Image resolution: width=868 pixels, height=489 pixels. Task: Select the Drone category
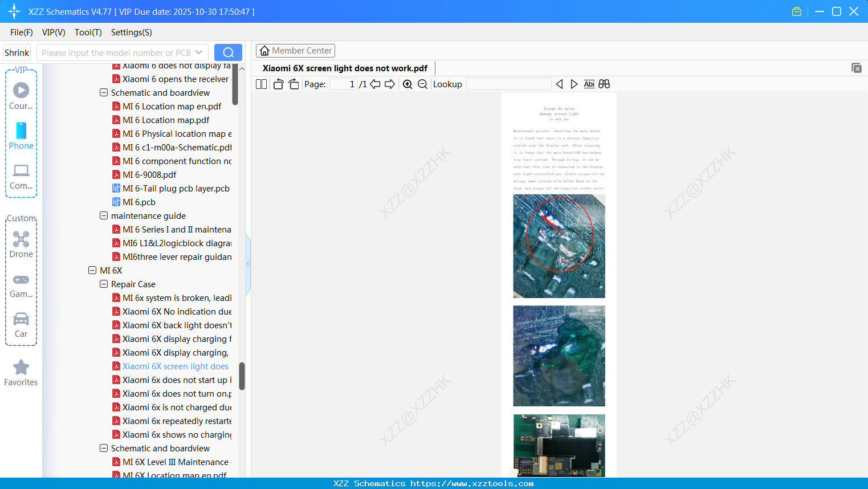coord(21,244)
